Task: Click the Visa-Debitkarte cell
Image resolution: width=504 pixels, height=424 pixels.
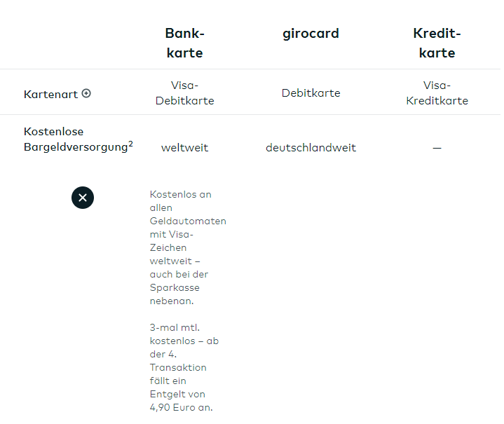Action: 183,93
